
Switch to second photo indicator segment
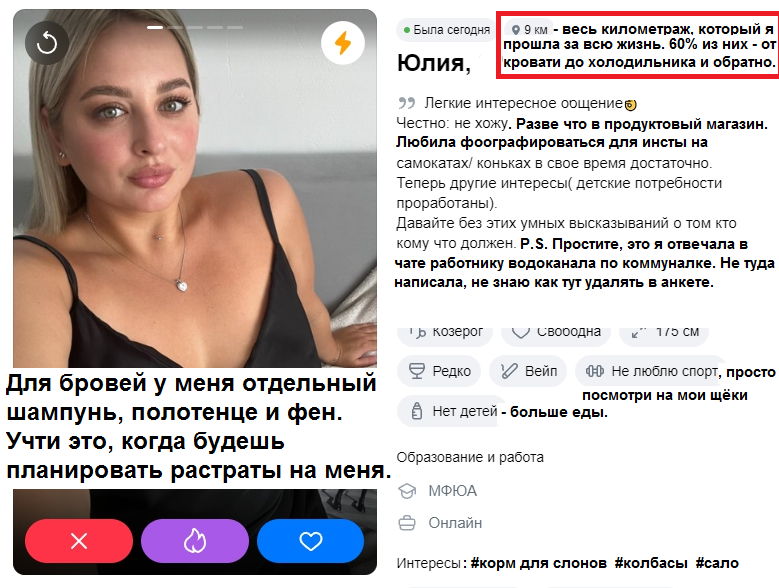click(175, 27)
